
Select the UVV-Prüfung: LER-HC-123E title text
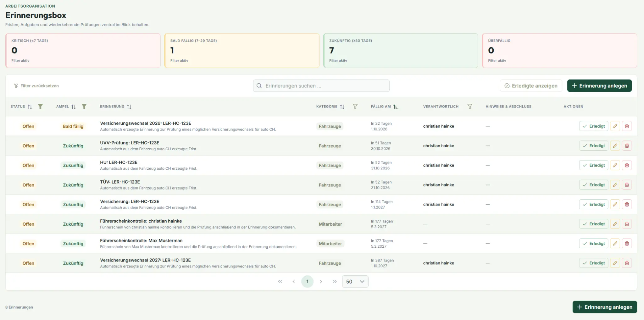click(130, 143)
